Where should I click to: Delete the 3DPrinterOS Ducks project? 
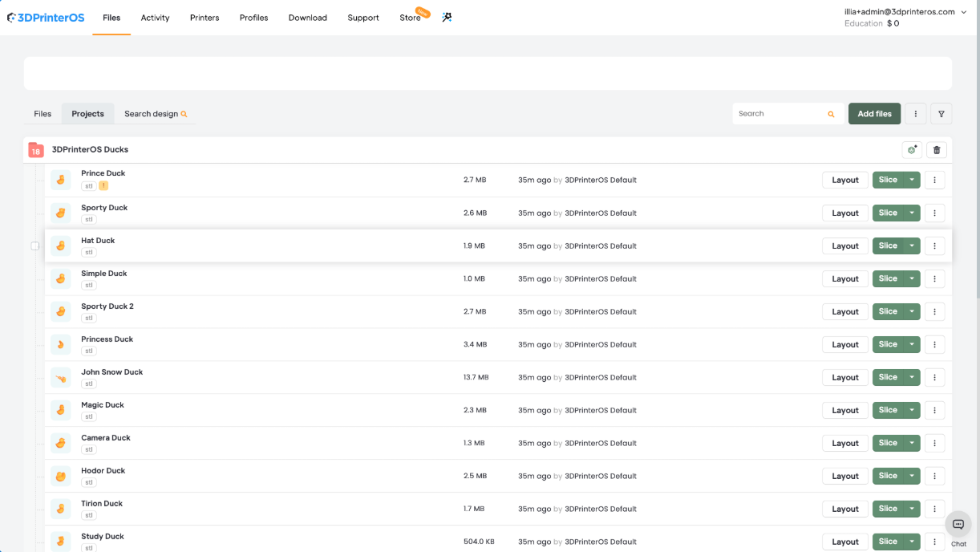pyautogui.click(x=937, y=150)
